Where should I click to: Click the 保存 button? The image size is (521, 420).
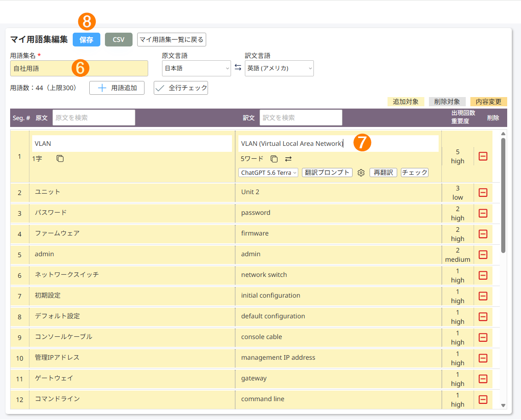pos(87,40)
